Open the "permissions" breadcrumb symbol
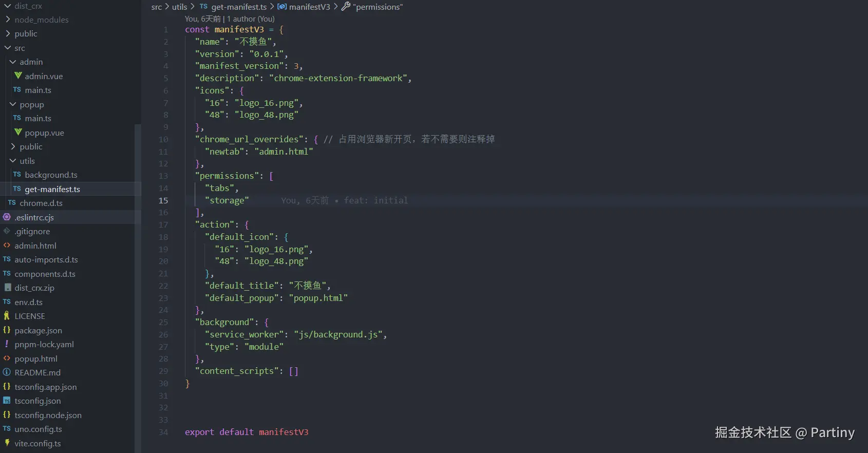868x453 pixels. (378, 7)
